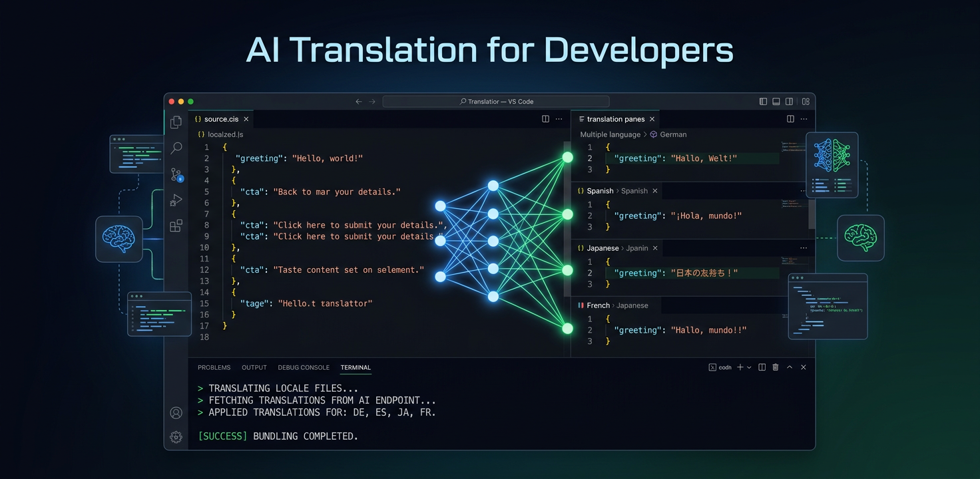Image resolution: width=980 pixels, height=479 pixels.
Task: Open the Manage gear icon
Action: pyautogui.click(x=176, y=437)
